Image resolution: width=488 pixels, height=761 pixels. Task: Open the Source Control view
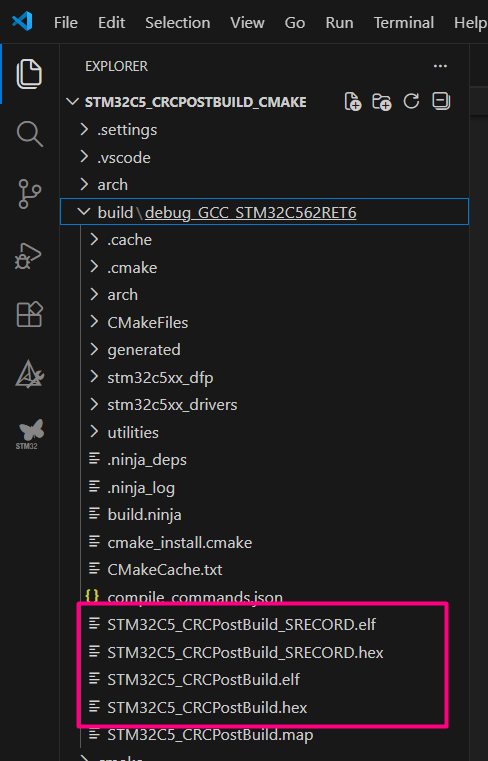(29, 194)
